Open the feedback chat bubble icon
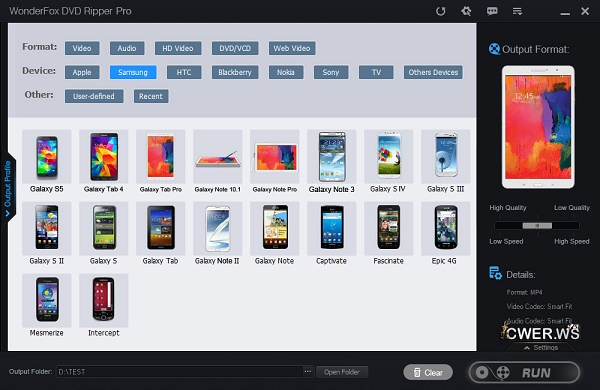 [x=492, y=11]
